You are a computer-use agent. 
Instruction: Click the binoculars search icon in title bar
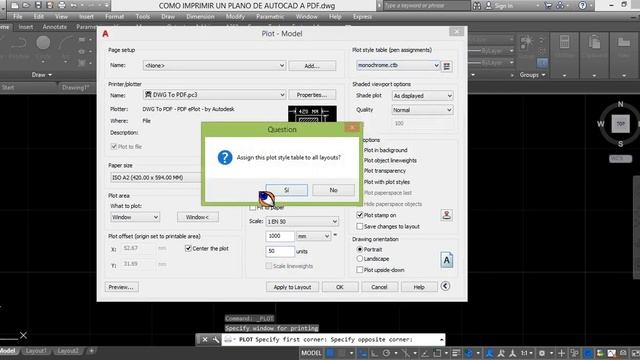(x=477, y=5)
